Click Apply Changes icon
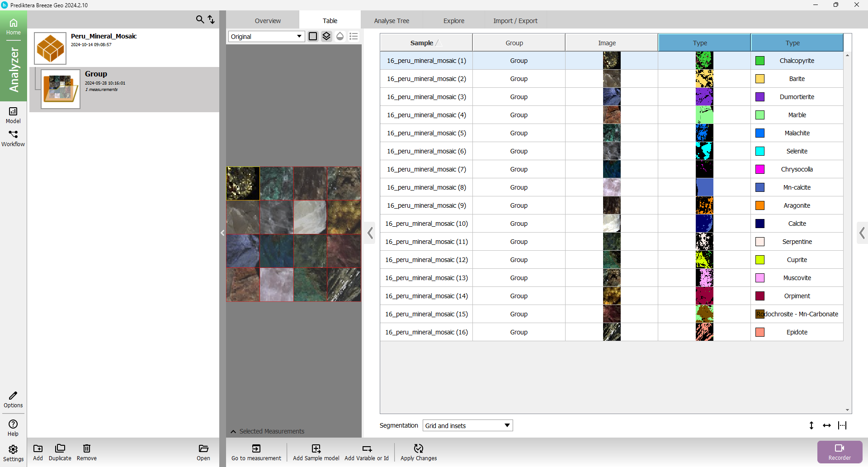The image size is (868, 467). tap(419, 448)
